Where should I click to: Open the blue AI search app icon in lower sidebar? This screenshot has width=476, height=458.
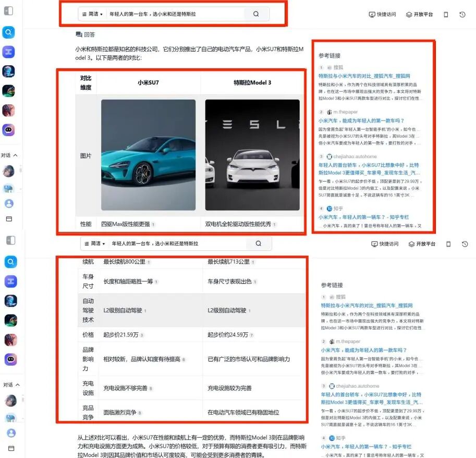(x=10, y=262)
